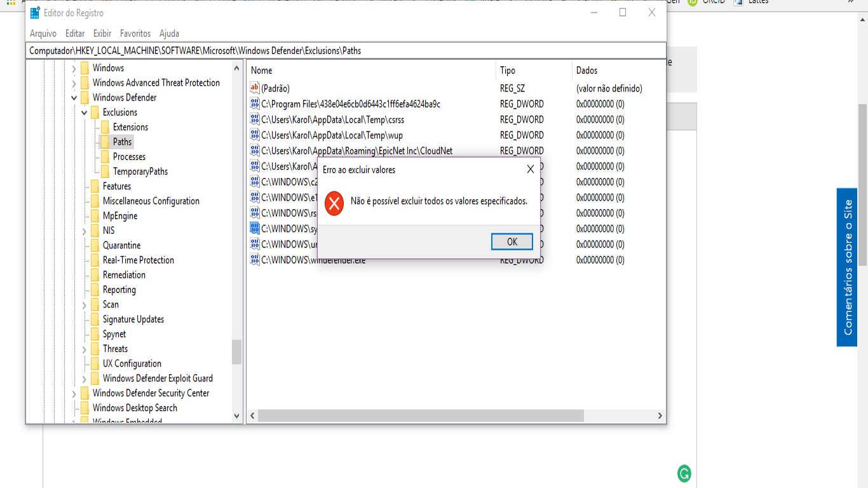Click the registry path address bar
Viewport: 868px width, 488px height.
[x=346, y=51]
